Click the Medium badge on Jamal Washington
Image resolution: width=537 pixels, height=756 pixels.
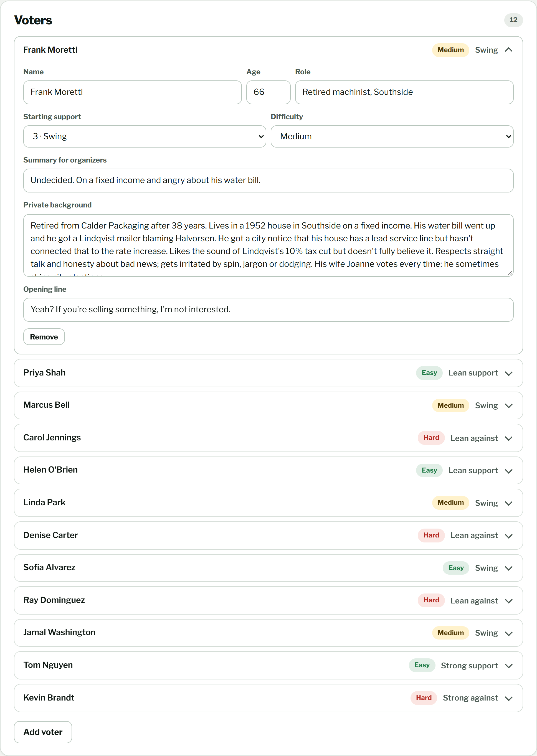[450, 633]
